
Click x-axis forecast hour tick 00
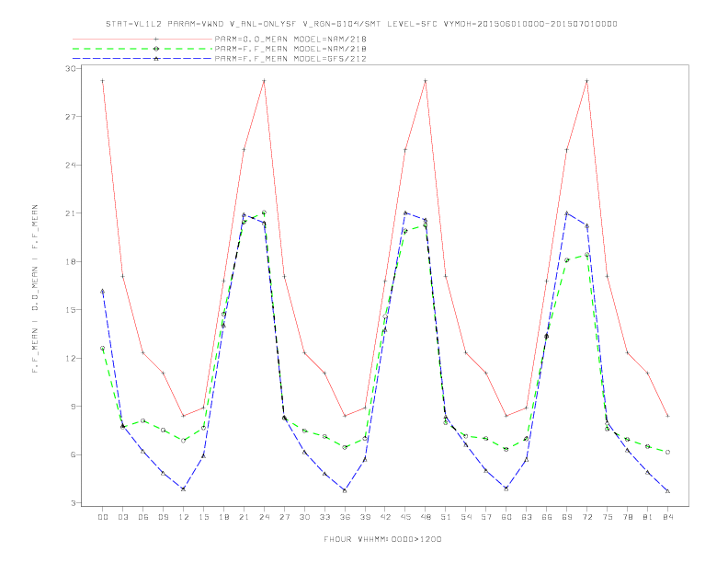(103, 517)
